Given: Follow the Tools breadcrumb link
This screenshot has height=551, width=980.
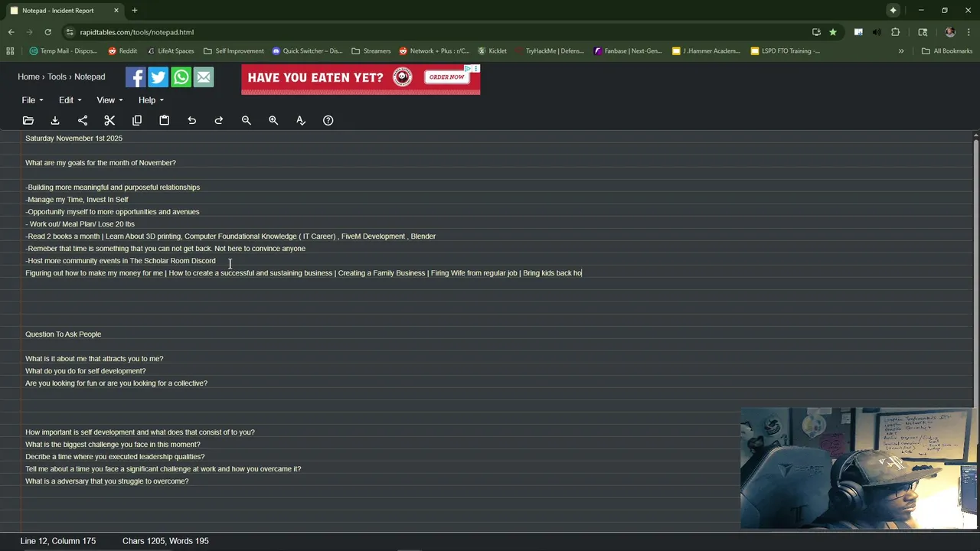Looking at the screenshot, I should click(57, 77).
